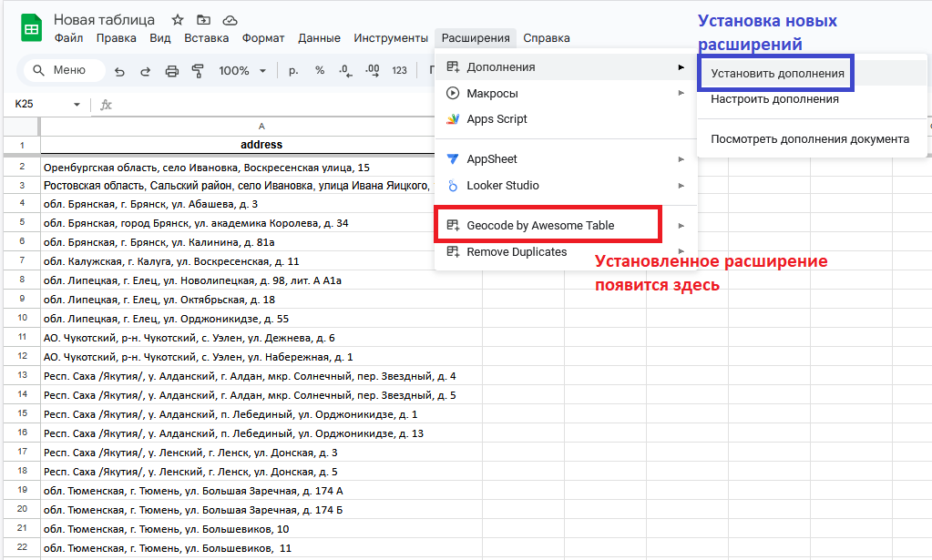Image resolution: width=932 pixels, height=560 pixels.
Task: Select Apps Script from the extensions menu
Action: pyautogui.click(x=499, y=118)
